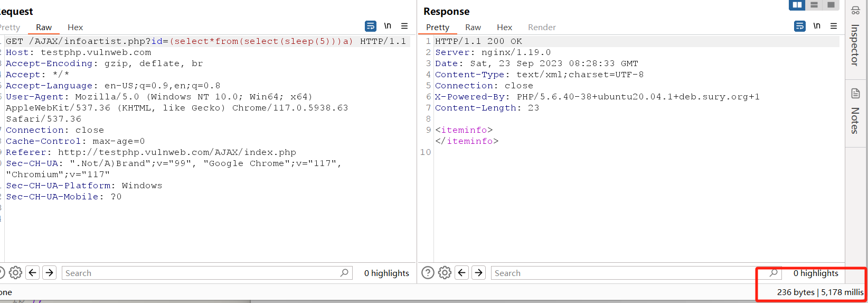Click the X-Powered-By response header line
Viewport: 868px width, 303px height.
click(597, 97)
